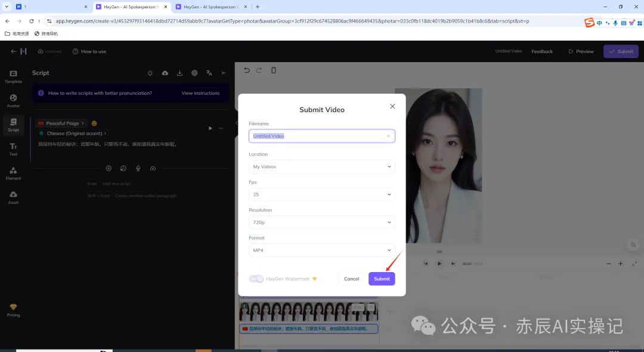The width and height of the screenshot is (644, 352).
Task: Click View instructions button
Action: tap(200, 93)
